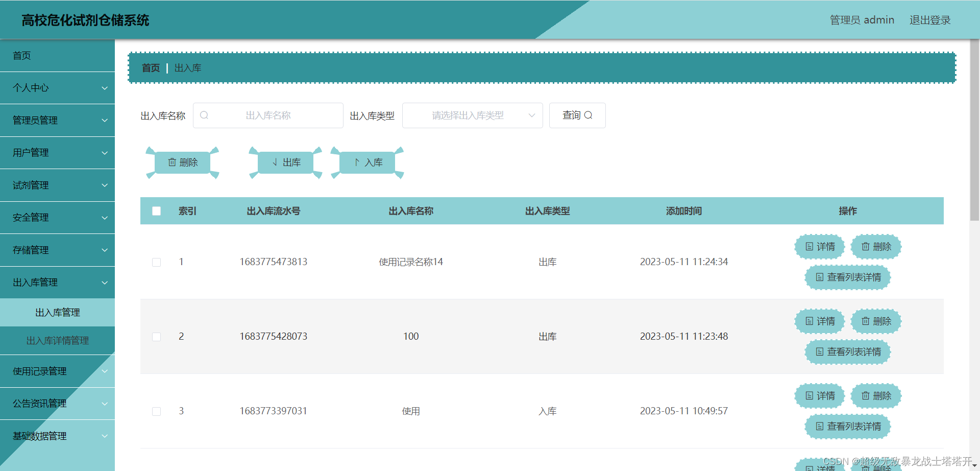Click 入库 type cell in row 3

click(548, 411)
